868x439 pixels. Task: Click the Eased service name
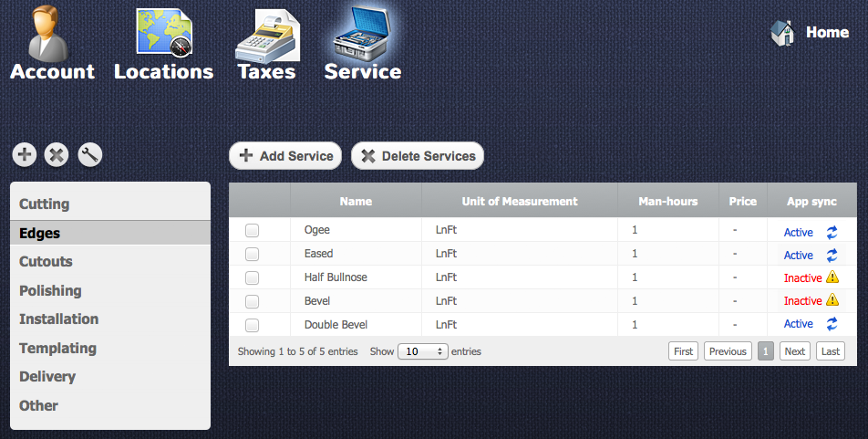pyautogui.click(x=318, y=254)
